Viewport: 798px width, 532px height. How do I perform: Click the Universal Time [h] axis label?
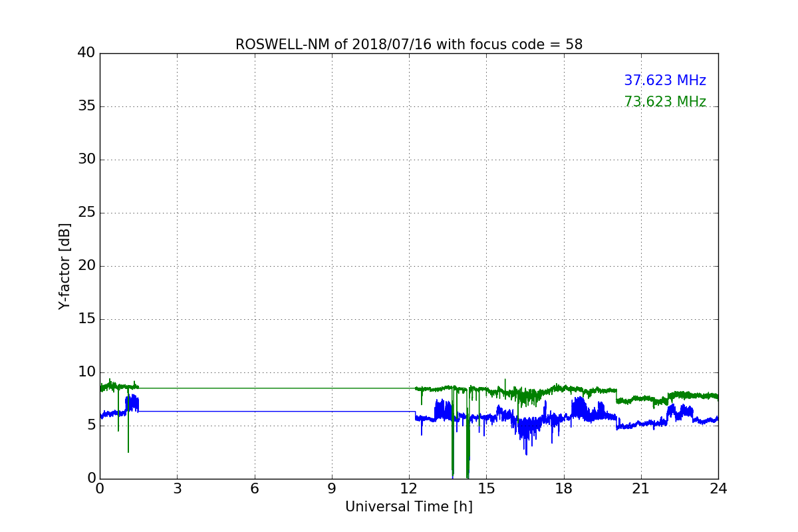tap(409, 507)
